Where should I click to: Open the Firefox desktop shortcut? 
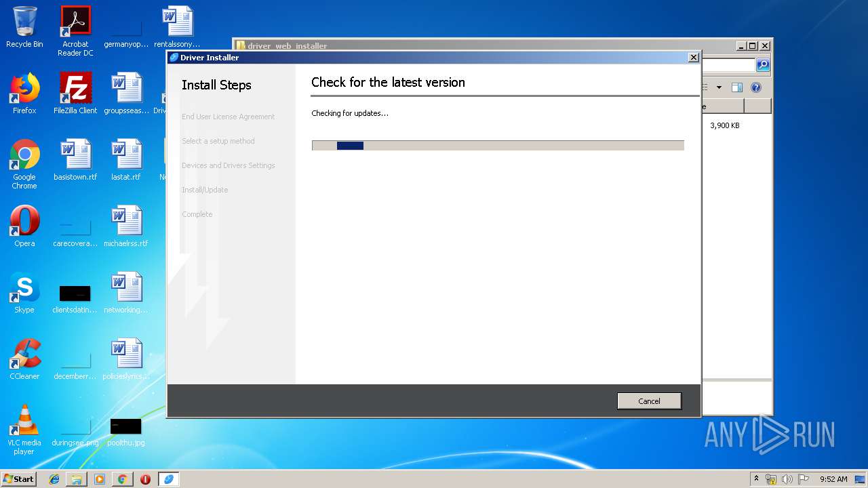tap(24, 94)
